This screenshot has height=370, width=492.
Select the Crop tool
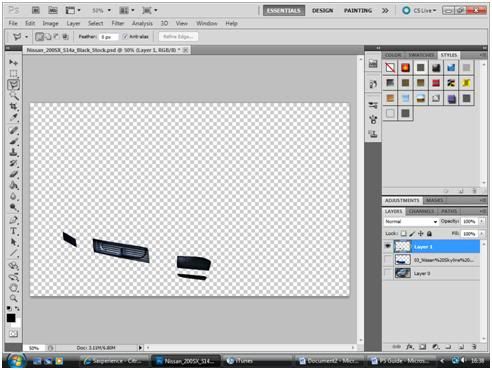[x=13, y=107]
